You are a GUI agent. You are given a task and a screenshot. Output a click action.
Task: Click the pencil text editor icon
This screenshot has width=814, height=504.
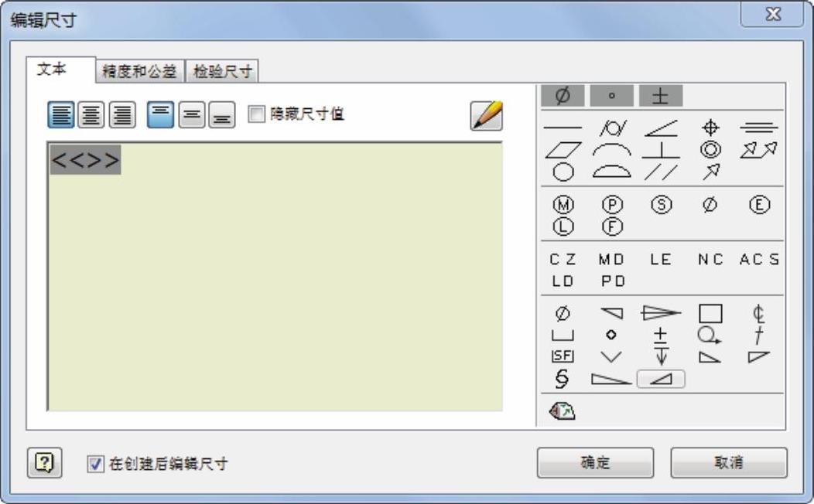pyautogui.click(x=487, y=116)
